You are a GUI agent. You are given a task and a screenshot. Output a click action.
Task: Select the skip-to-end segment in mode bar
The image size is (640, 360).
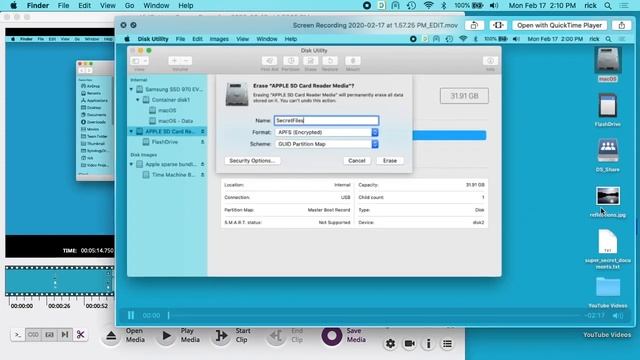click(65, 335)
